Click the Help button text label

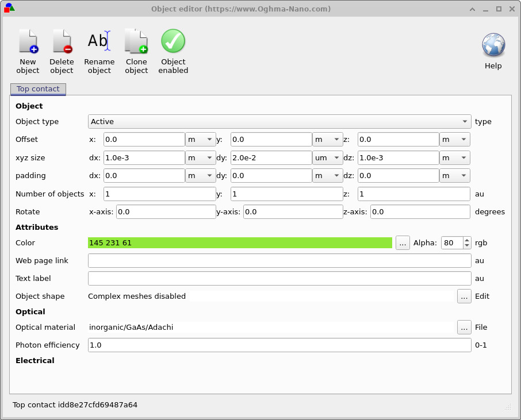click(x=493, y=65)
